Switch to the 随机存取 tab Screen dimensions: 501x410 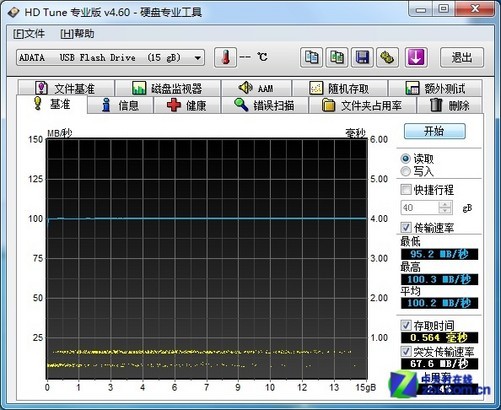[x=340, y=88]
